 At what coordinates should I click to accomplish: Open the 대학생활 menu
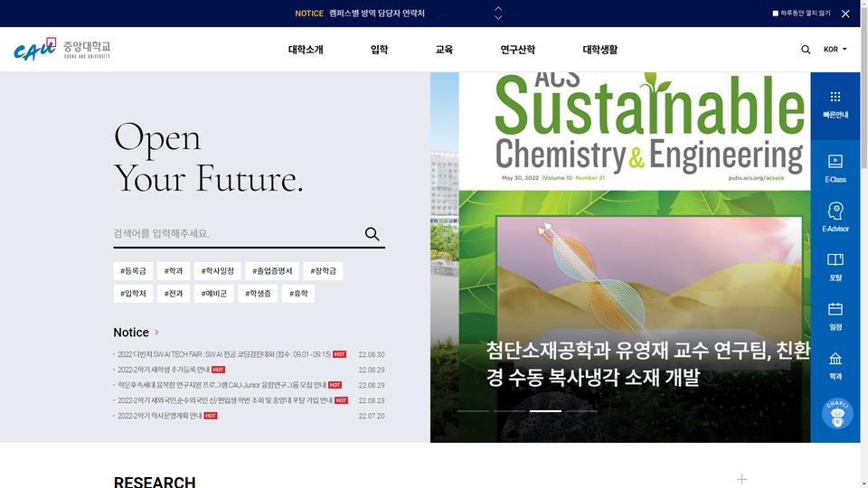pos(600,49)
